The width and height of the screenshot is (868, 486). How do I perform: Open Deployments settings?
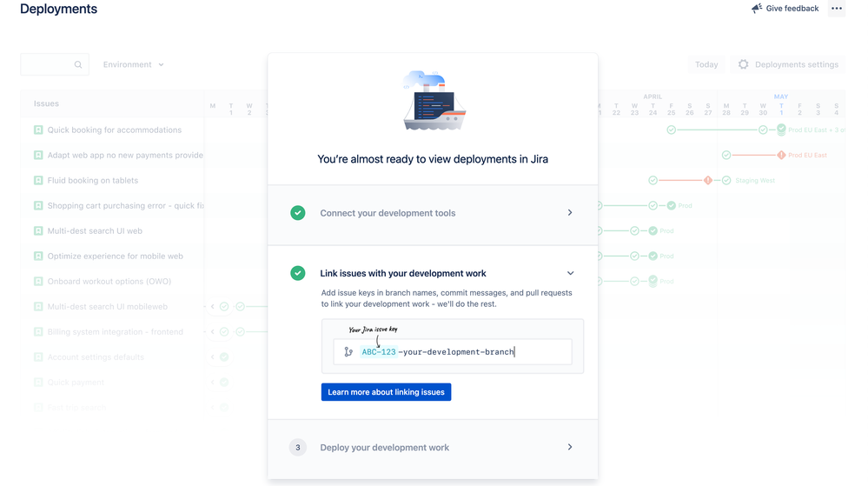click(x=788, y=65)
